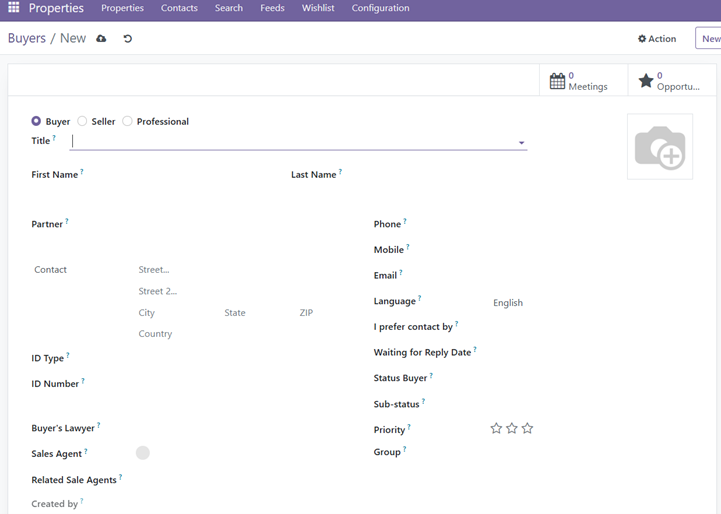This screenshot has width=721, height=514.
Task: Open the Configuration menu
Action: [x=380, y=8]
